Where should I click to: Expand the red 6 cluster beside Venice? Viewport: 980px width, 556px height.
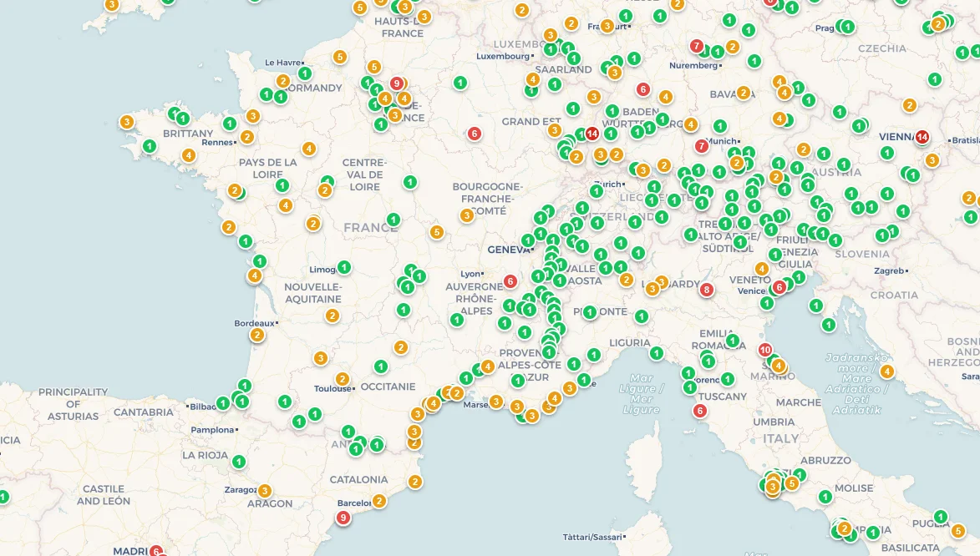pos(779,287)
